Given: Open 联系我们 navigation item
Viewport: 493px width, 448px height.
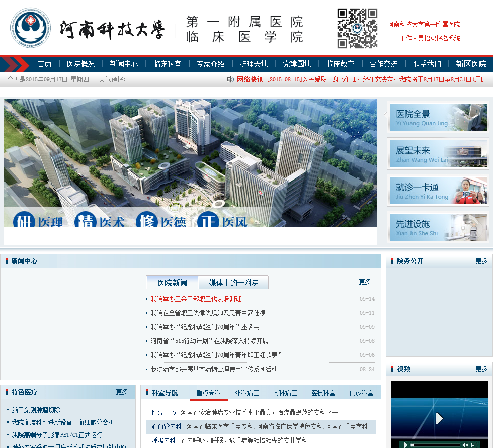Looking at the screenshot, I should [427, 64].
